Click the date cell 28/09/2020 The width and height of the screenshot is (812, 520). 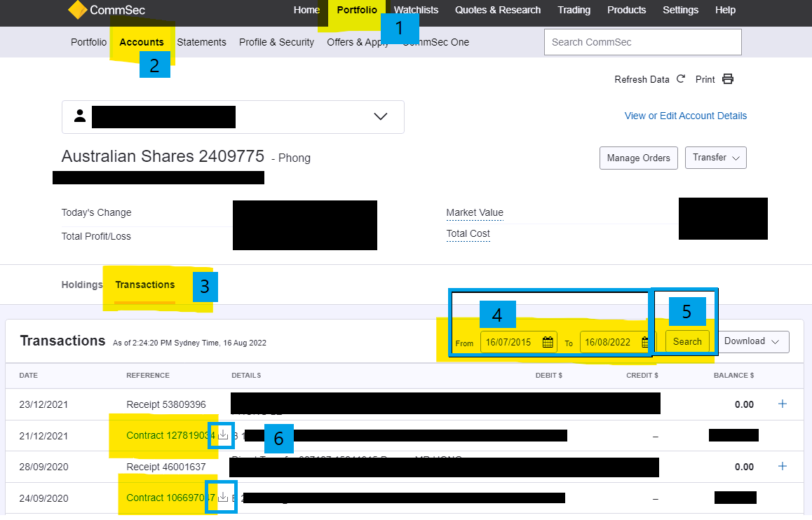(43, 467)
